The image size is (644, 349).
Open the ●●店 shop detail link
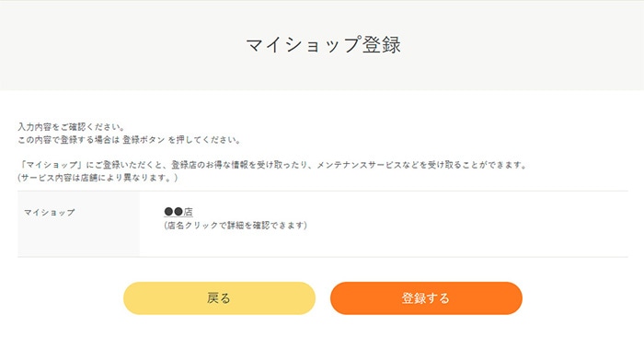coord(178,212)
